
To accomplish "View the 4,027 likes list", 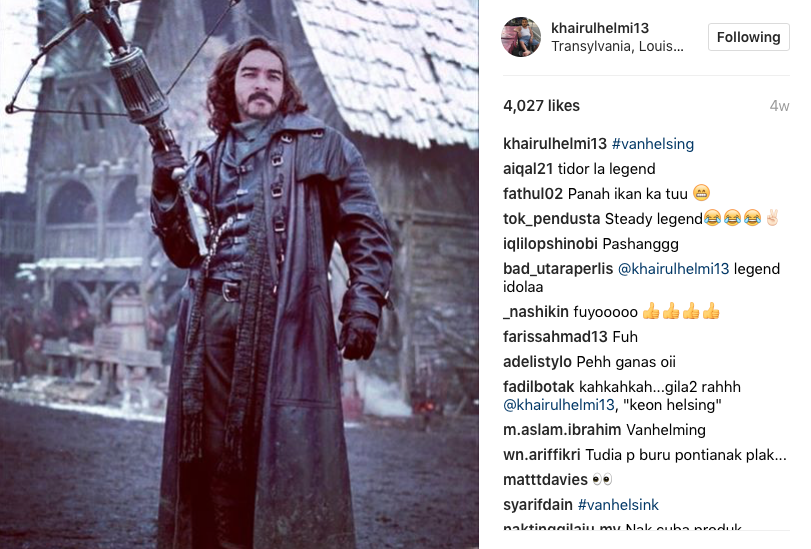I will click(x=541, y=106).
